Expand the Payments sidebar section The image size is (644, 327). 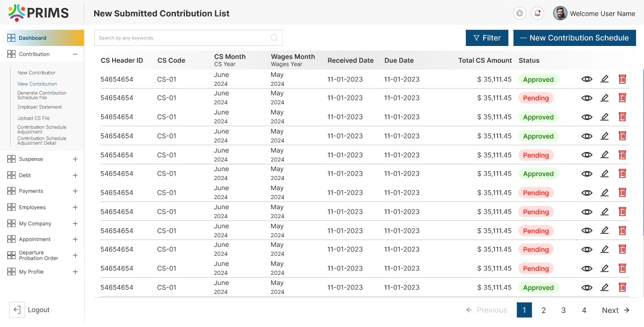click(x=75, y=191)
